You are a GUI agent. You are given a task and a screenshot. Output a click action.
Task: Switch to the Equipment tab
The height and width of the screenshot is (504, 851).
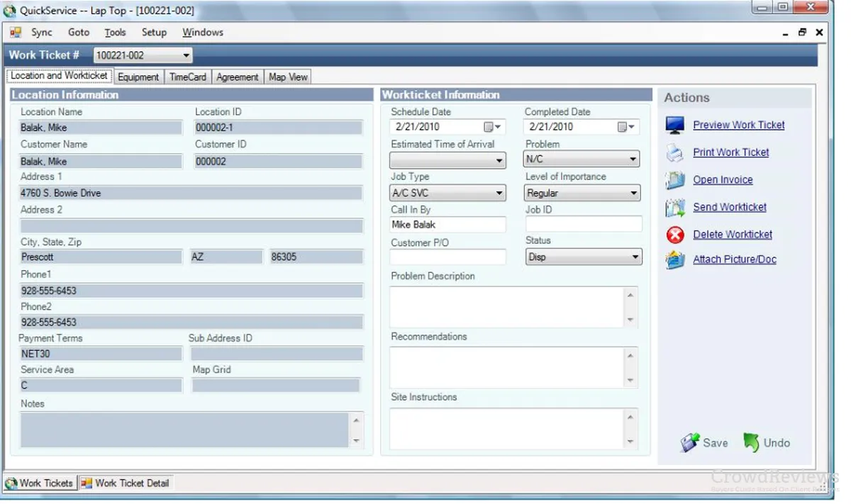[x=138, y=77]
